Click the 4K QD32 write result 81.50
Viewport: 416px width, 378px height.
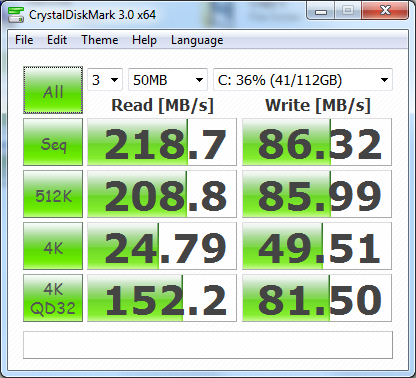tap(317, 298)
